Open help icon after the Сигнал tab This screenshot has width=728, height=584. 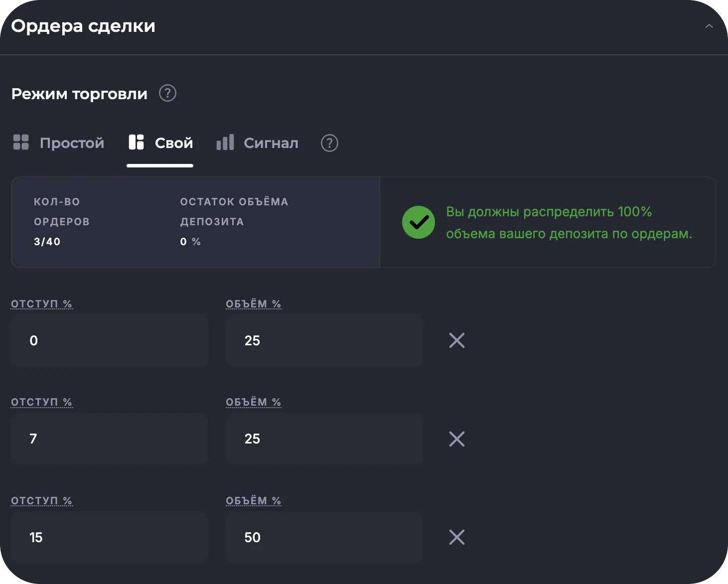[x=329, y=143]
